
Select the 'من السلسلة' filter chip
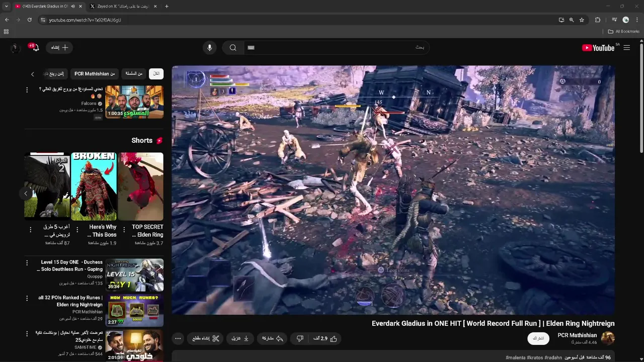[x=134, y=74]
